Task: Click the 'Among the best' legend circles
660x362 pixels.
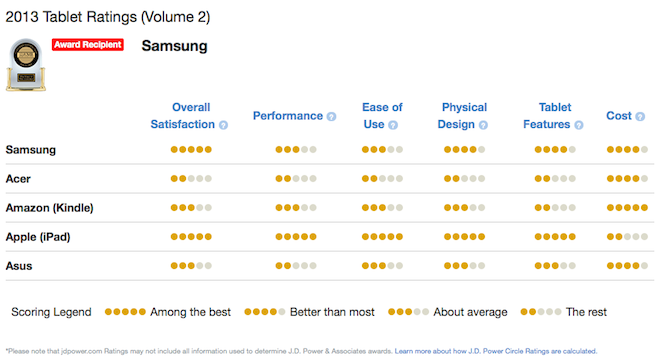Action: (x=125, y=312)
